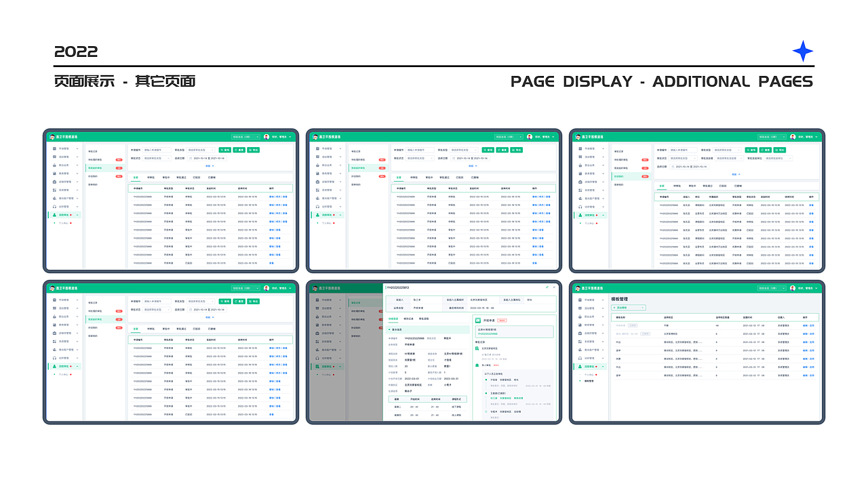Click search button in bottom-left screenshot filter bar

(225, 302)
